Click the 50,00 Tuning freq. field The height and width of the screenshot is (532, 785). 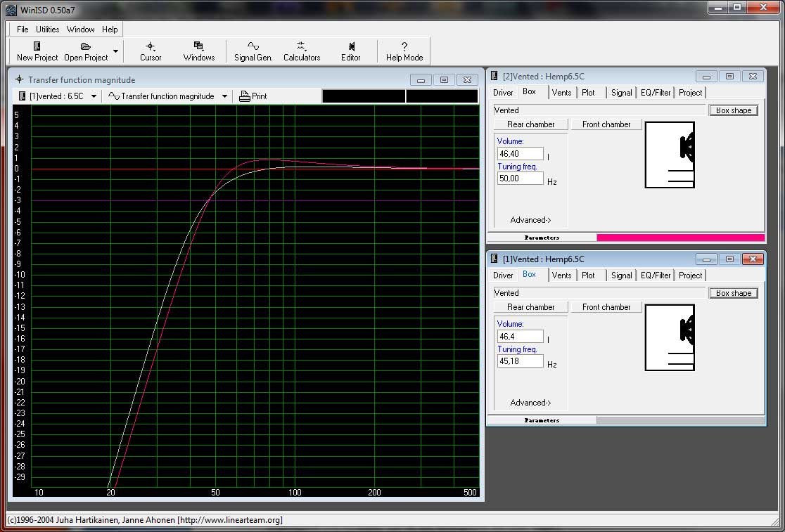pos(521,179)
